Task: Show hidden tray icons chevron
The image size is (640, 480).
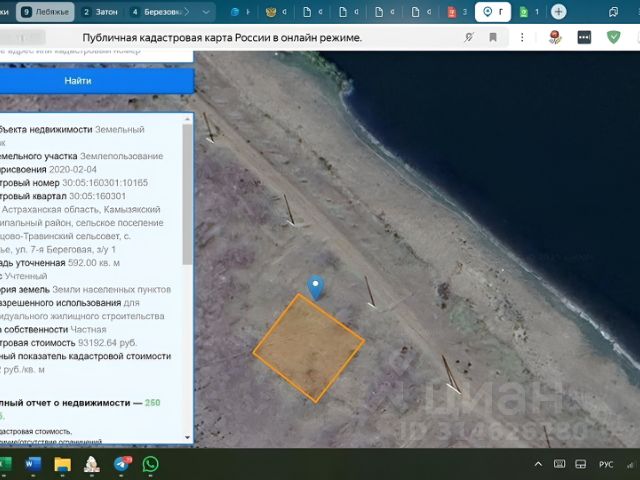Action: coord(538,464)
